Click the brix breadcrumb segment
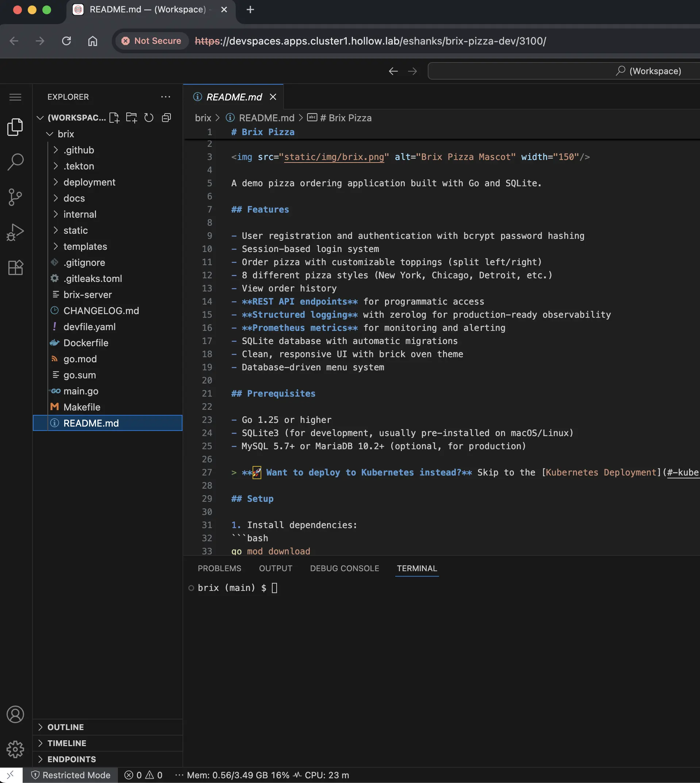This screenshot has width=700, height=783. click(x=203, y=118)
